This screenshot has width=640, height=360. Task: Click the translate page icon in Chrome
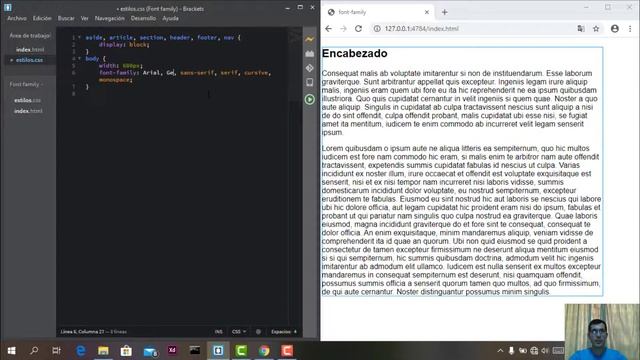click(x=580, y=29)
